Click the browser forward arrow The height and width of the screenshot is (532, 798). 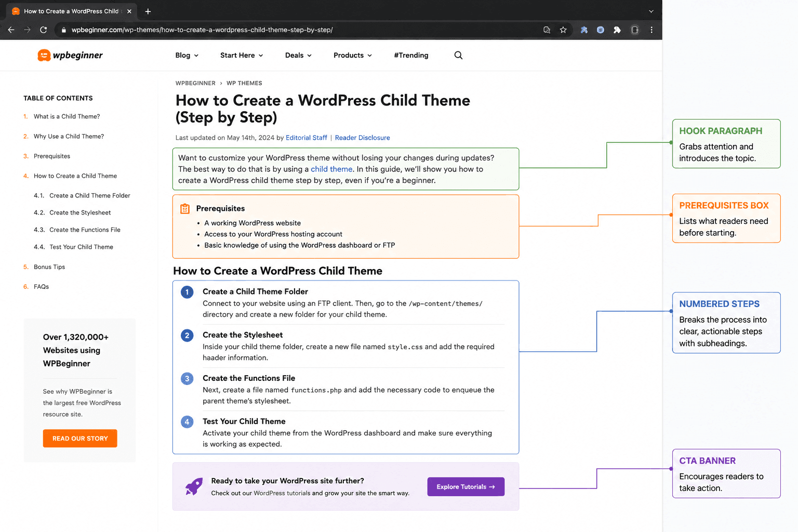[27, 30]
